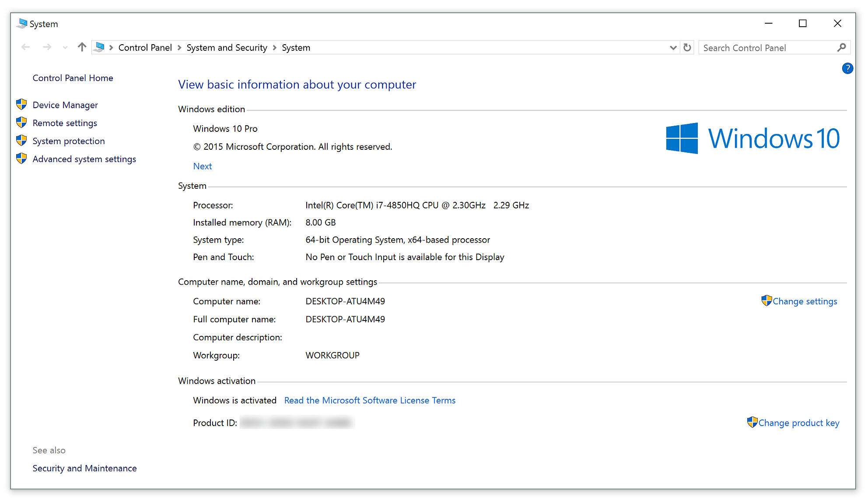The width and height of the screenshot is (868, 504).
Task: Refresh the System page
Action: click(687, 47)
